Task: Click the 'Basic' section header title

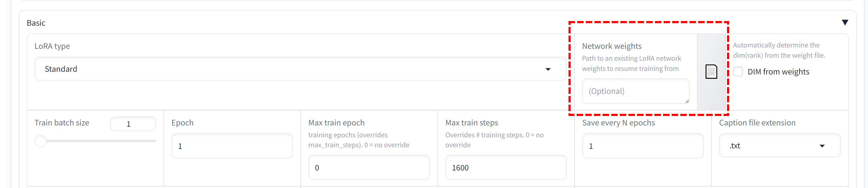Action: coord(36,23)
